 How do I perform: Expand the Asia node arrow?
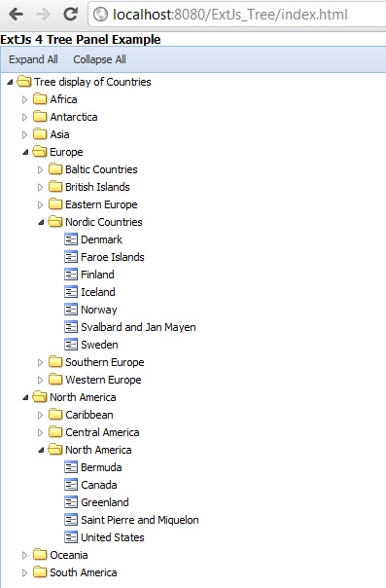[24, 134]
